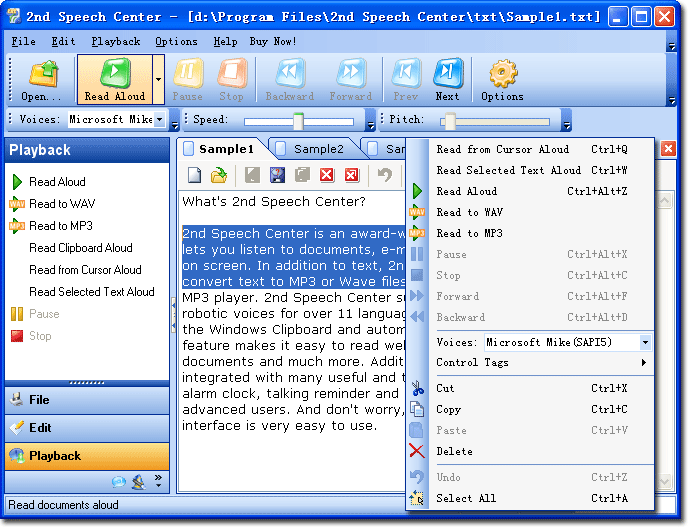Open the Help menu
This screenshot has height=530, width=690.
point(225,41)
